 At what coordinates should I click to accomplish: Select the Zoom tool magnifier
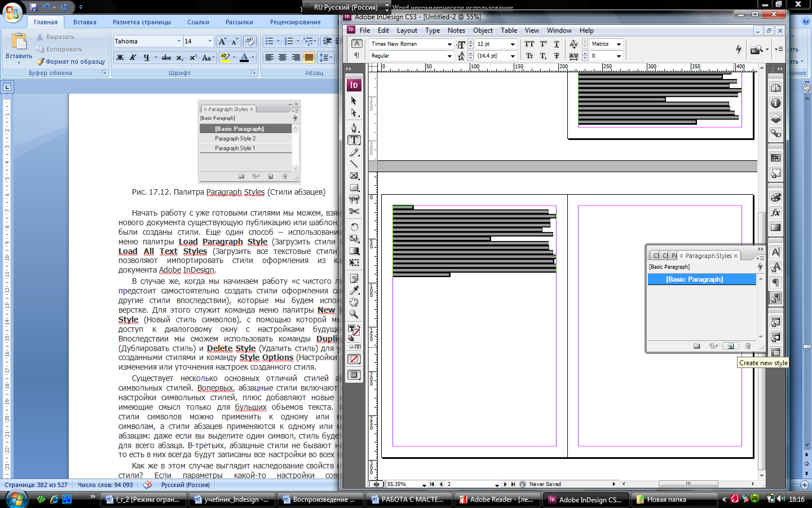tap(354, 314)
